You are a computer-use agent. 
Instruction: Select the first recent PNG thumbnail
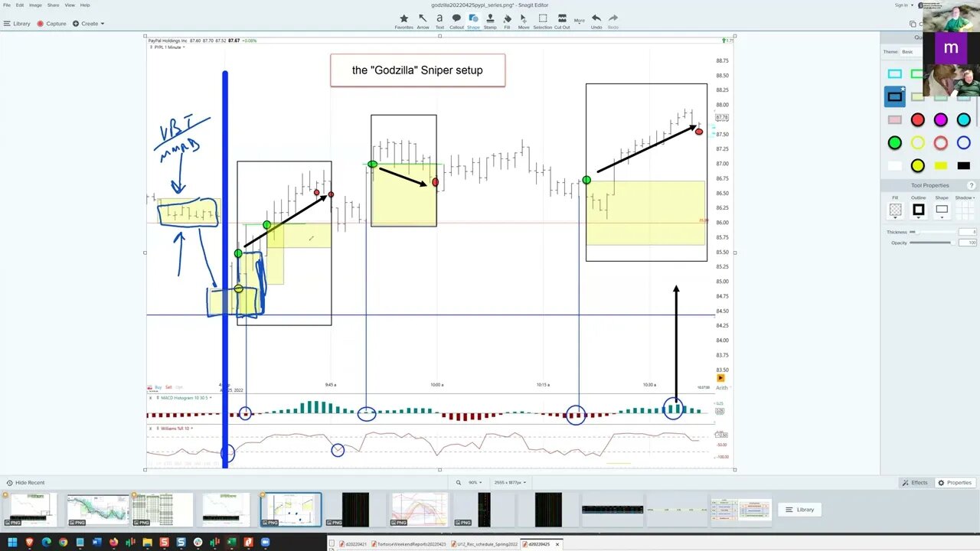click(x=29, y=510)
